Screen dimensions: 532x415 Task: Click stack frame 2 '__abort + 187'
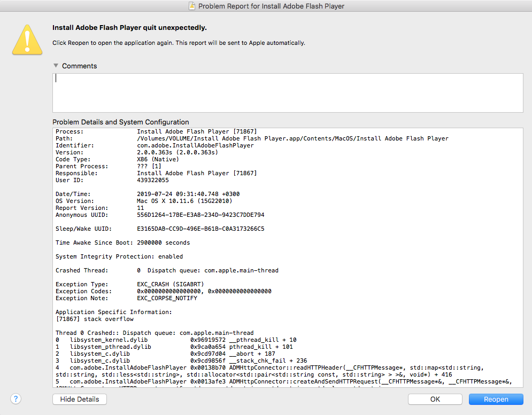252,354
